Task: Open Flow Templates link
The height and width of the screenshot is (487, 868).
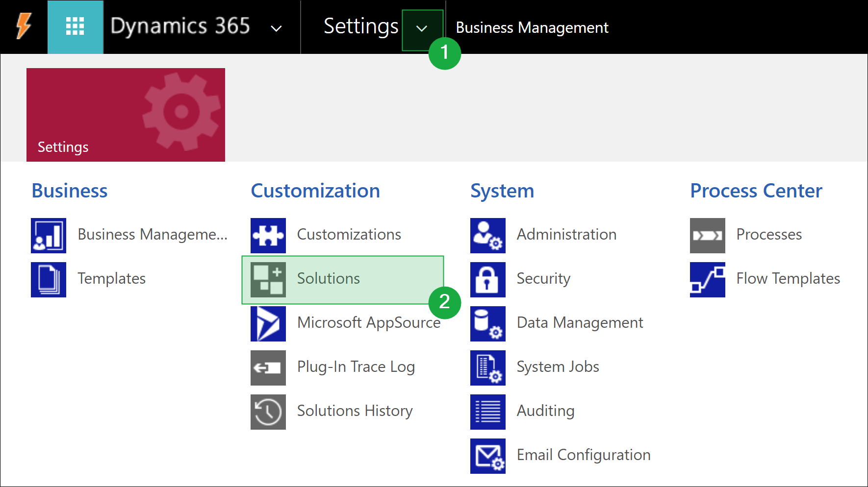Action: [788, 279]
